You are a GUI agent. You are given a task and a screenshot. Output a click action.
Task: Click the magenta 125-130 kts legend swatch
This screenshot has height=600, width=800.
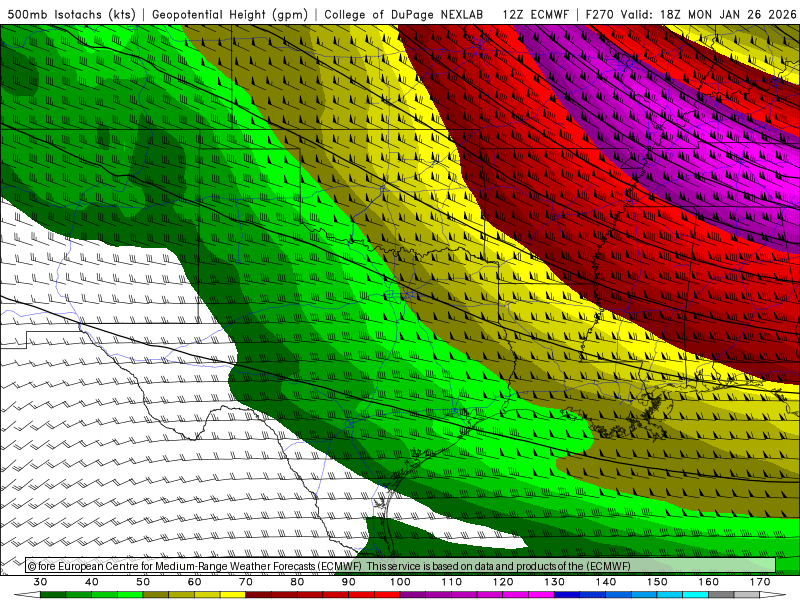click(x=542, y=595)
